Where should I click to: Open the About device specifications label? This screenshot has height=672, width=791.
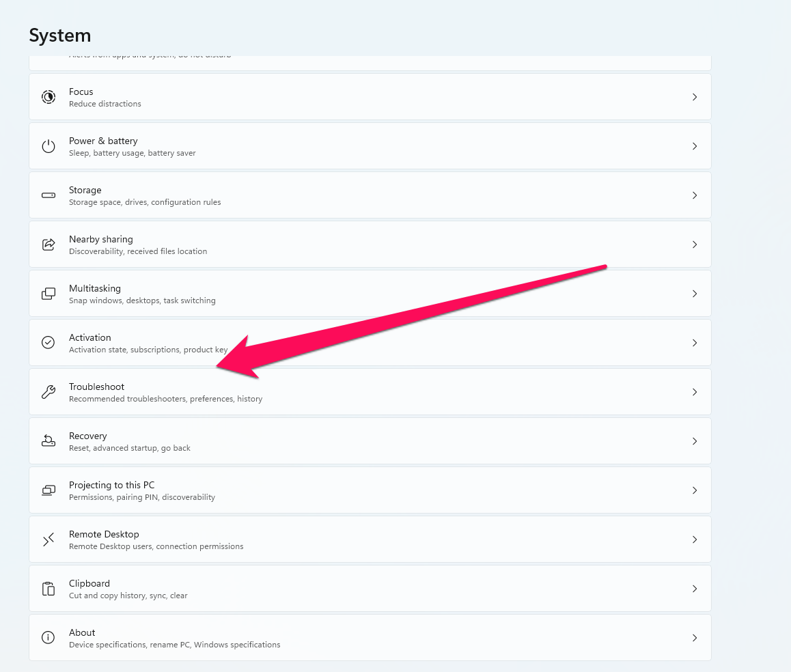click(82, 633)
